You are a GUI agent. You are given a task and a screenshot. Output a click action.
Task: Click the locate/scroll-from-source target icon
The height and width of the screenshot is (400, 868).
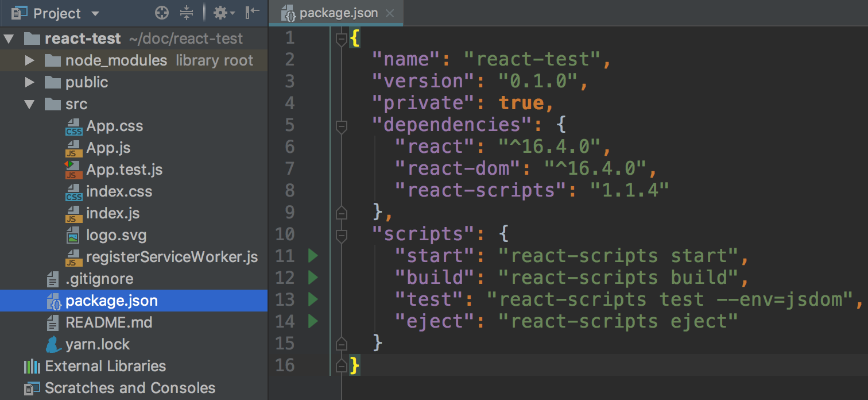point(162,13)
